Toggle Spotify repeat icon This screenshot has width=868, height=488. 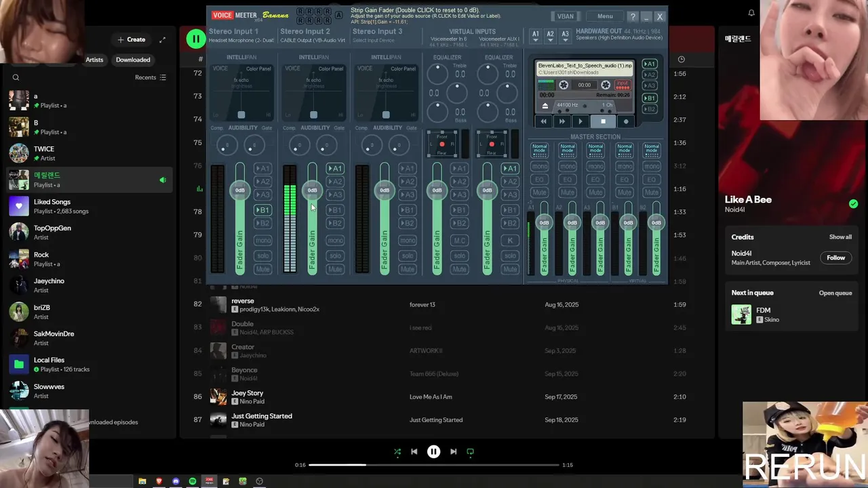470,451
